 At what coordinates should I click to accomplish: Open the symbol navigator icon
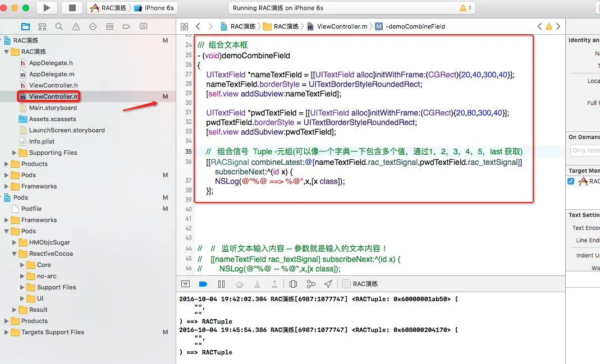point(43,26)
